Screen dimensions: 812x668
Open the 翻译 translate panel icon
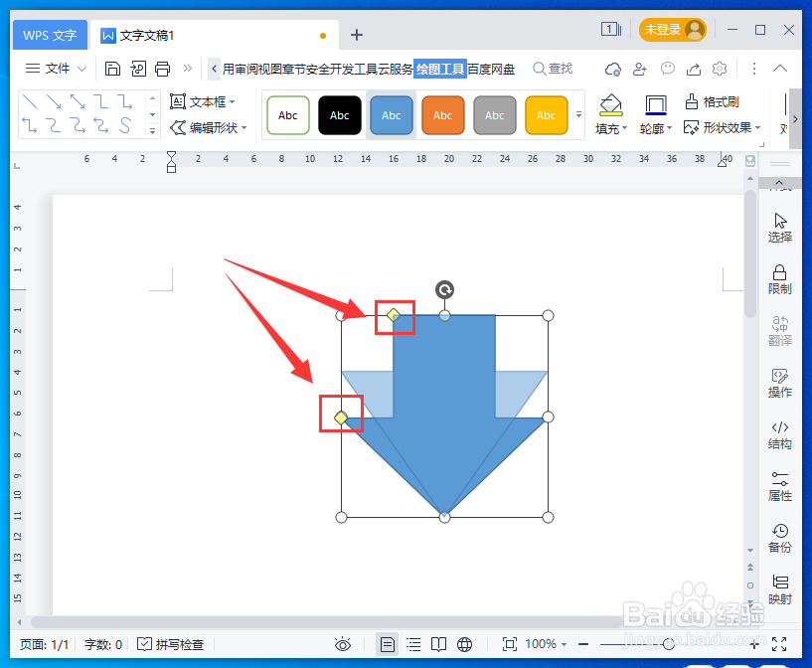[779, 331]
